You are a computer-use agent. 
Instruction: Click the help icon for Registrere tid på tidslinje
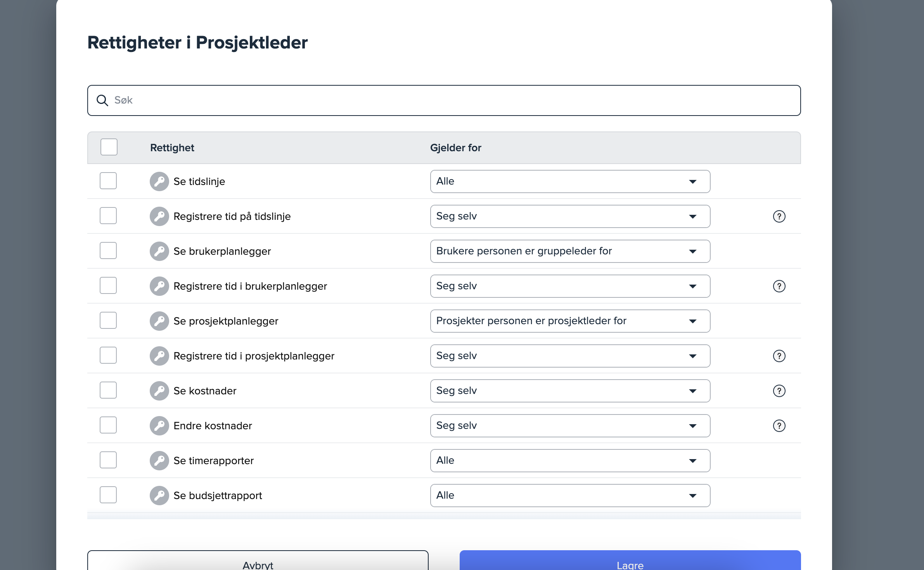tap(779, 216)
